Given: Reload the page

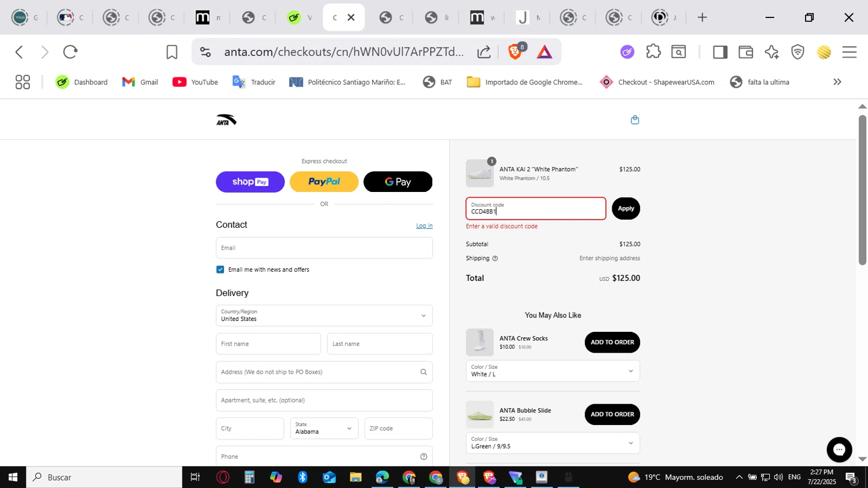Looking at the screenshot, I should point(71,52).
